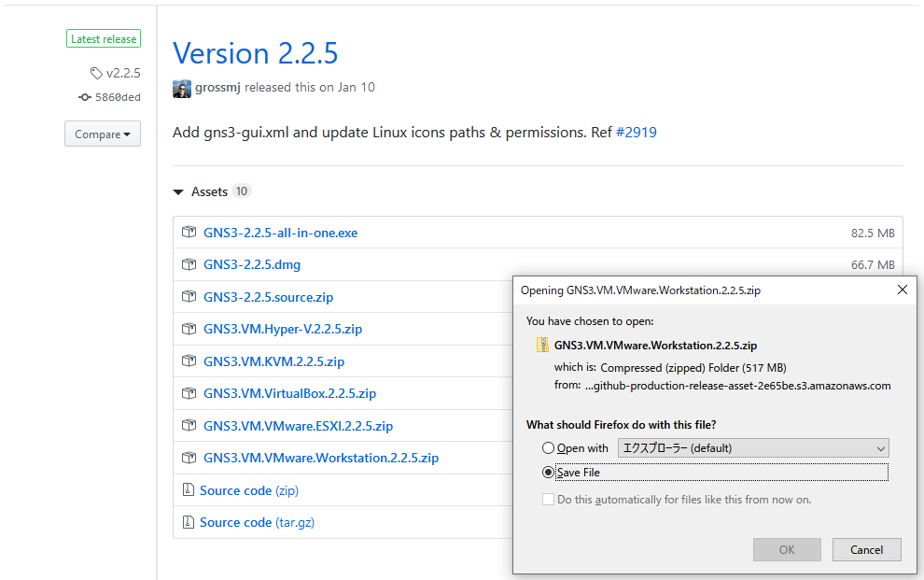924x580 pixels.
Task: Click the package icon beside GNS3.VM.VMware.ESXI.2.2.5.zip
Action: coord(189,424)
